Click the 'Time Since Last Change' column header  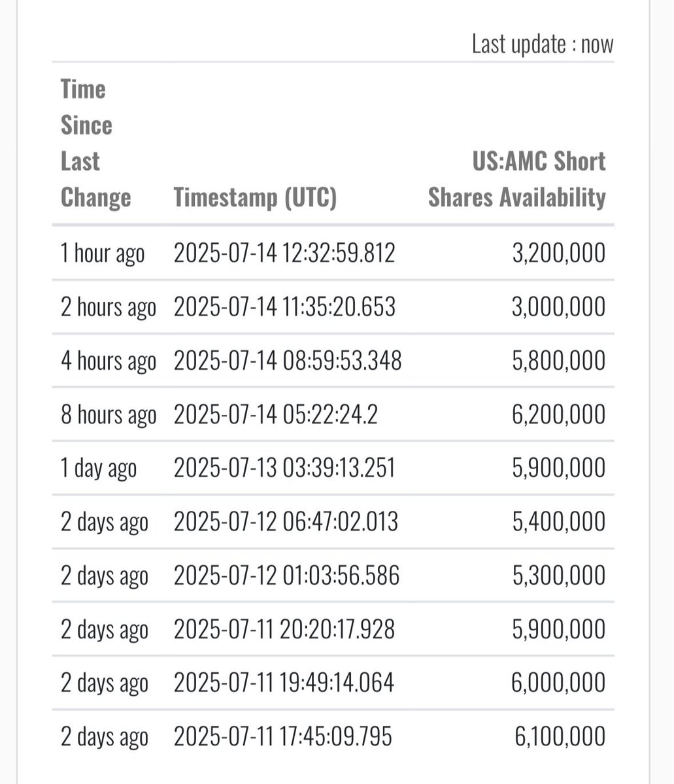click(x=95, y=143)
